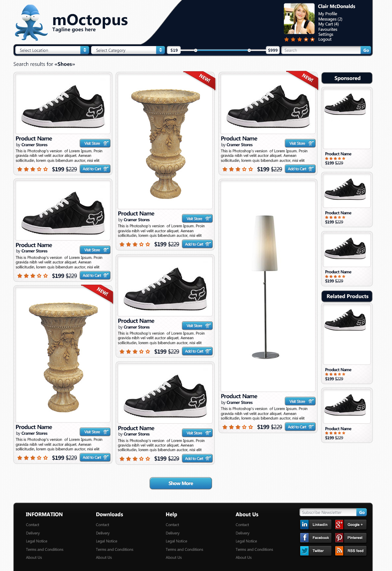This screenshot has height=571, width=392.
Task: Click the LinkedIn icon in footer
Action: pos(304,525)
